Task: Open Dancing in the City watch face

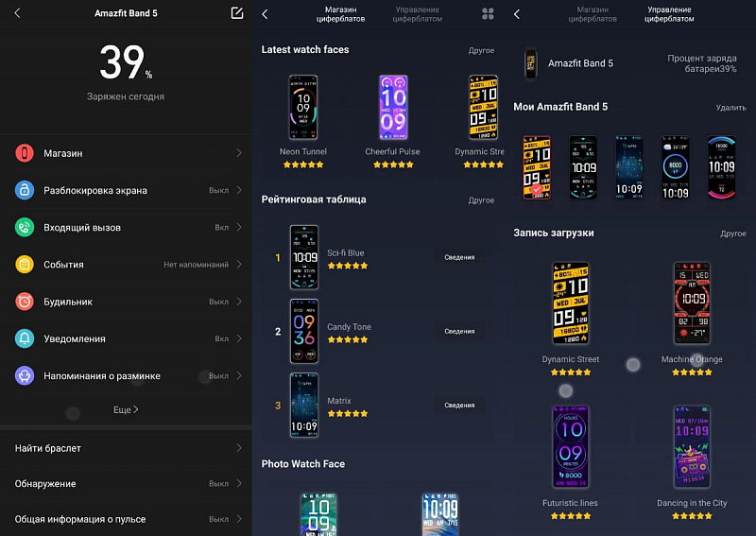Action: pyautogui.click(x=692, y=447)
